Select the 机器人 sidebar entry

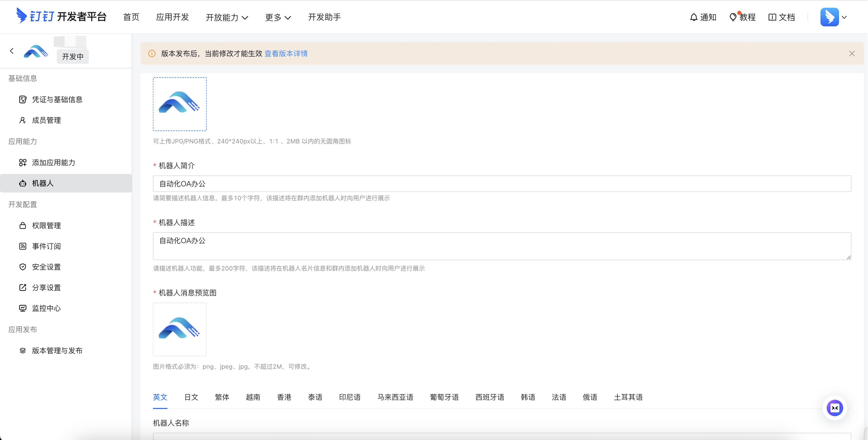click(x=42, y=183)
